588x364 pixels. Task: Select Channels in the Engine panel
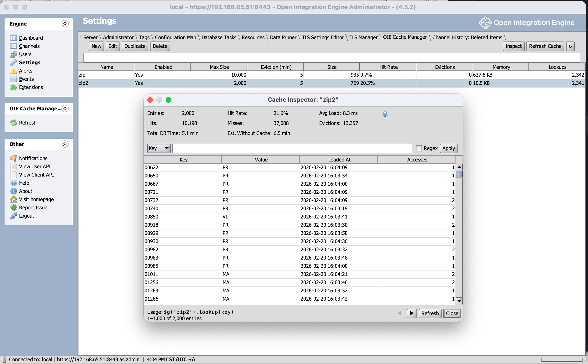29,46
